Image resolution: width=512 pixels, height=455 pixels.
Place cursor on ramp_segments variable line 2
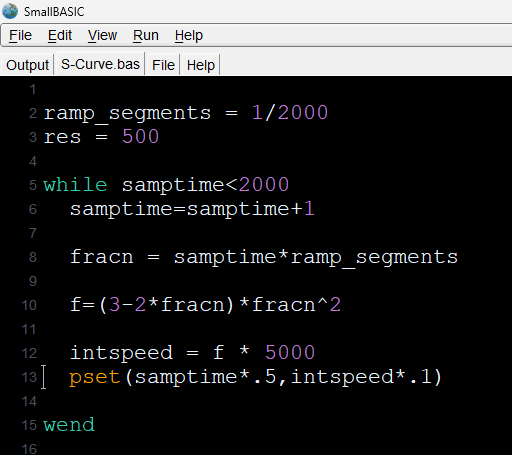[127, 113]
